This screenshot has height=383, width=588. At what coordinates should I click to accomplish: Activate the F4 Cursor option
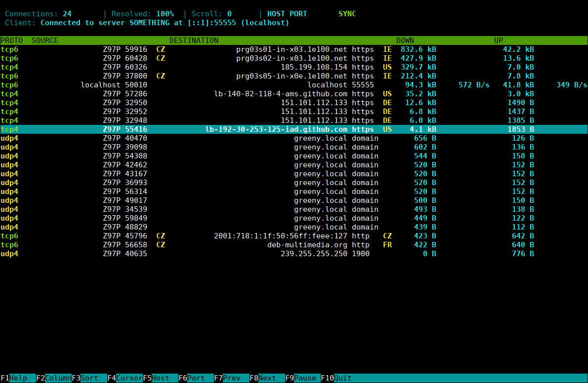[125, 378]
